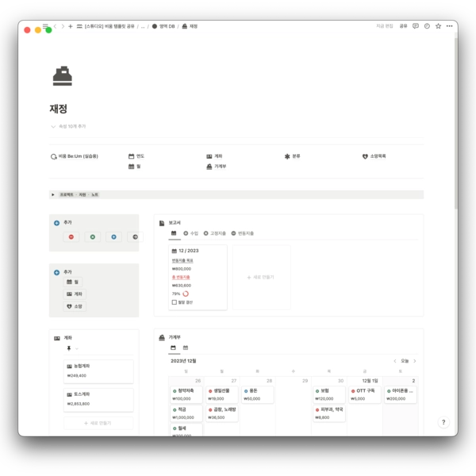The height and width of the screenshot is (476, 476).
Task: Check the 월말 결산 checkbox
Action: tap(175, 302)
